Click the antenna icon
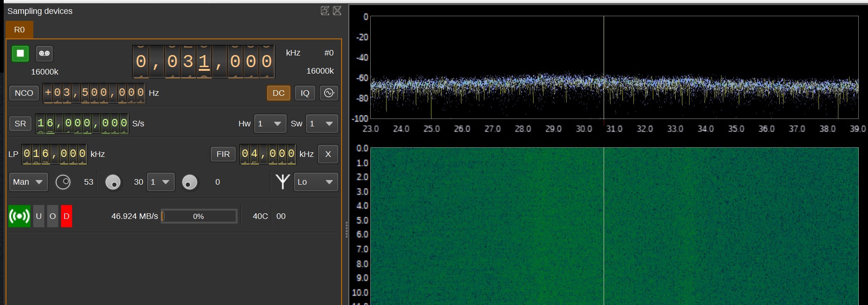 click(x=282, y=182)
